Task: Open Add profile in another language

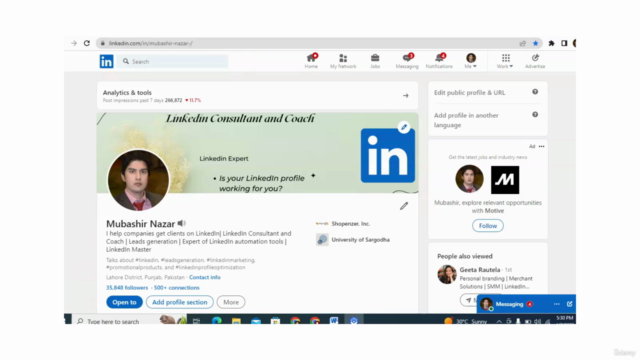Action: 466,120
